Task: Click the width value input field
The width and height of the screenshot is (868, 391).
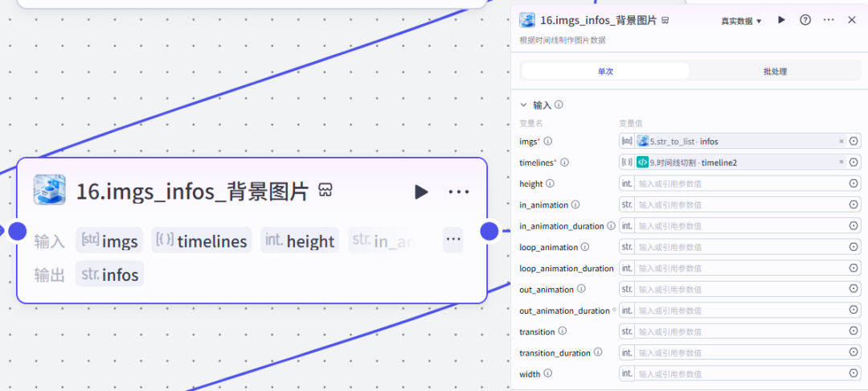Action: tap(741, 373)
